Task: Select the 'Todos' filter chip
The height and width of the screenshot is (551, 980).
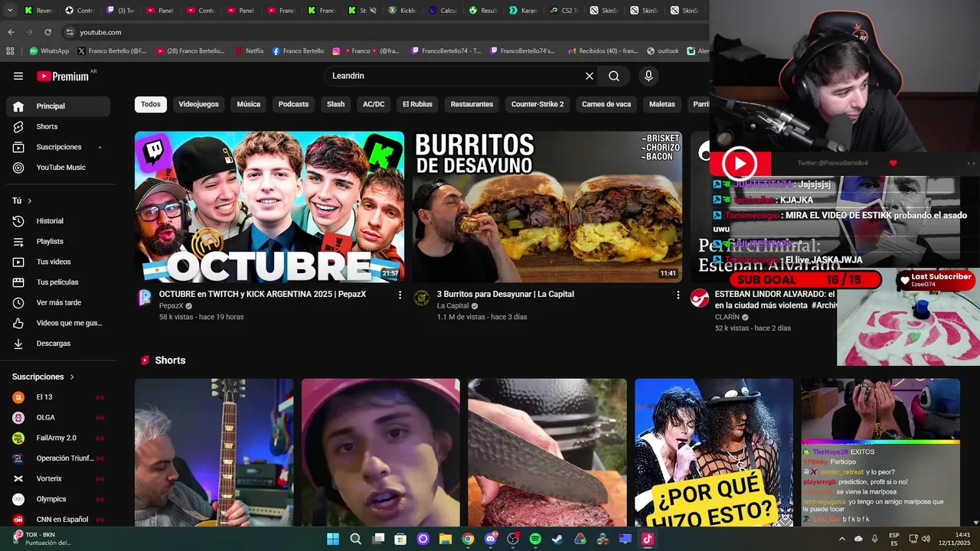Action: tap(151, 104)
